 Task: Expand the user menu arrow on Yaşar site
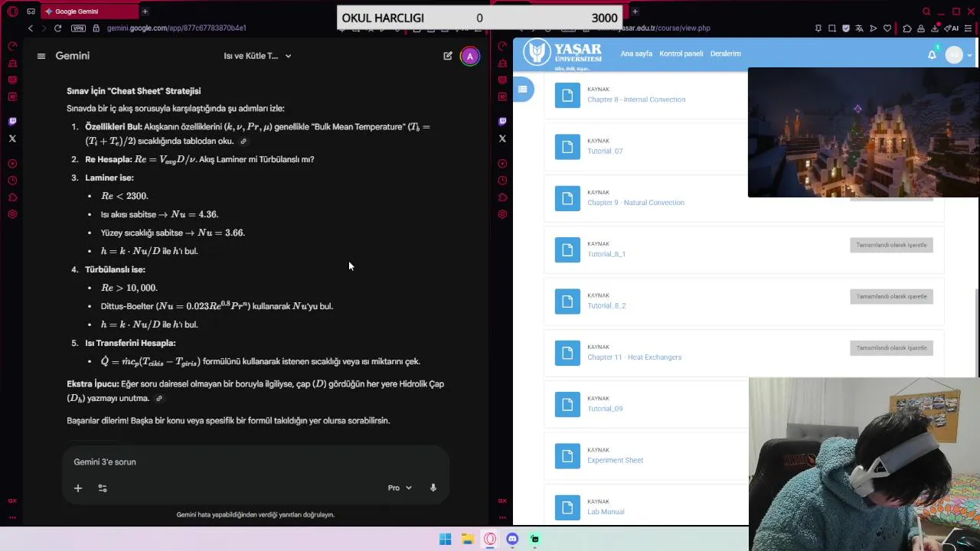click(x=969, y=55)
